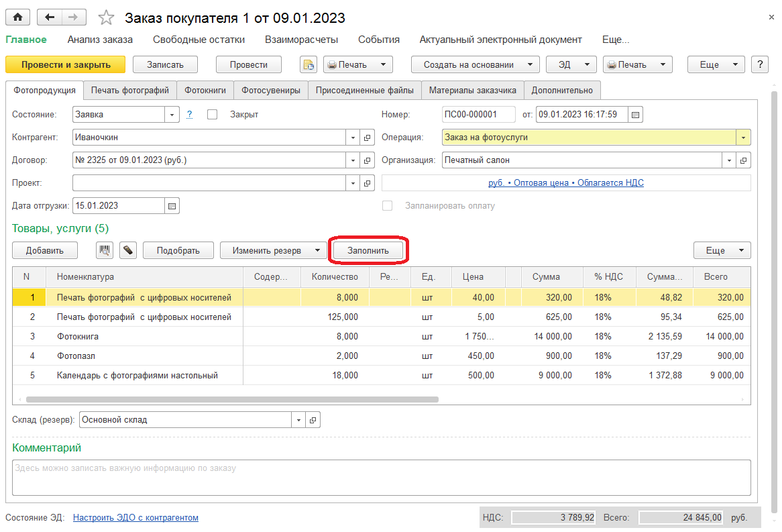Switch to the Фотокниги tab
The width and height of the screenshot is (782, 532).
(x=205, y=91)
